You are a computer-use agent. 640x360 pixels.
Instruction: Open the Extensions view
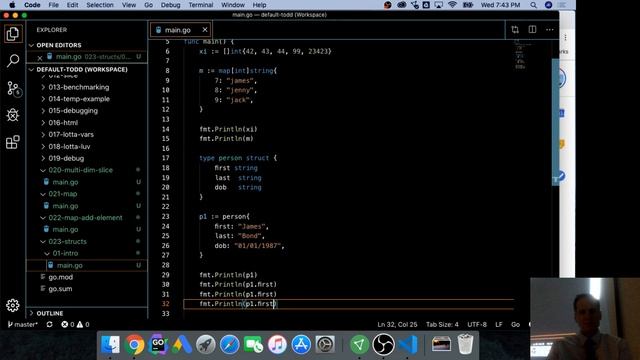13,142
